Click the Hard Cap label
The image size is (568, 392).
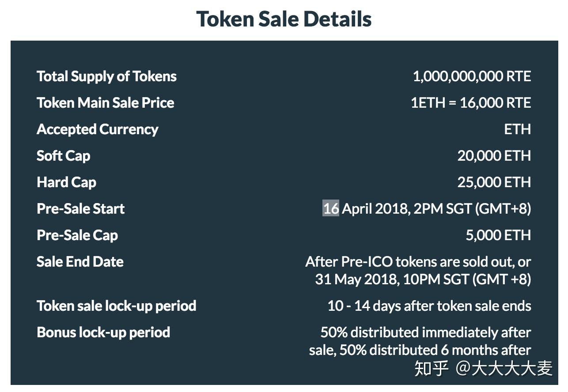point(66,182)
